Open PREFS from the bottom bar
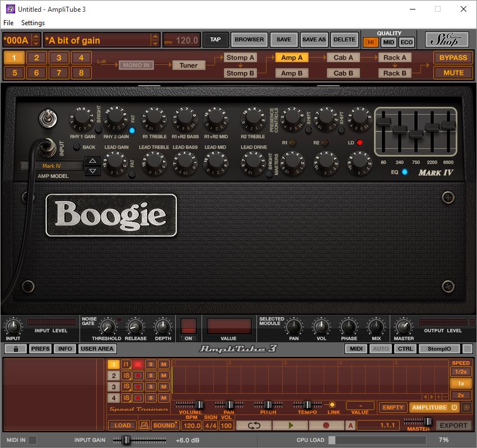 pos(40,349)
